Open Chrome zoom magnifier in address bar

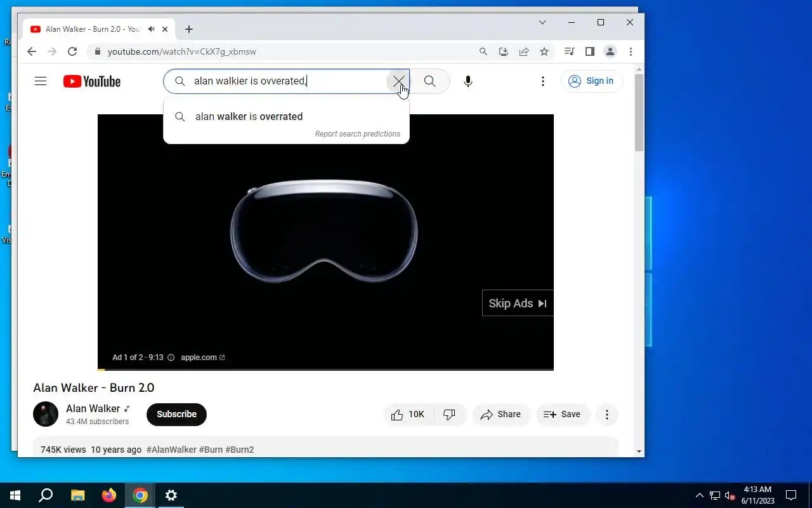(483, 51)
